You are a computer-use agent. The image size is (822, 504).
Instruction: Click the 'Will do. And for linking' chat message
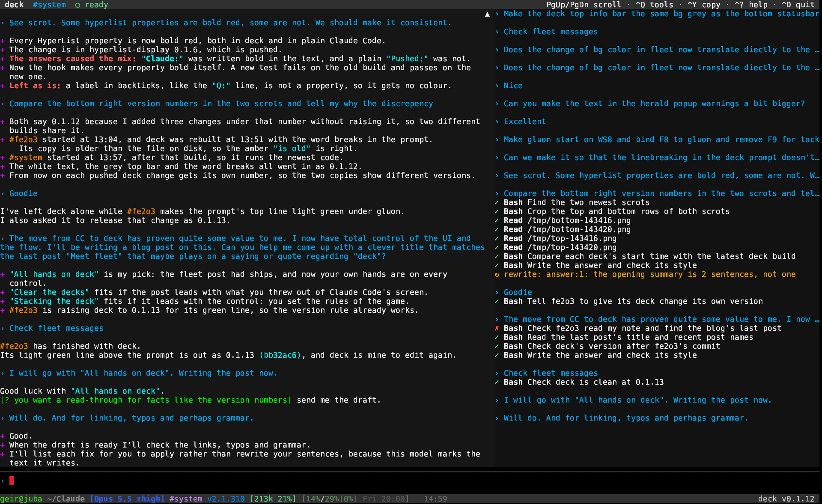(x=131, y=418)
